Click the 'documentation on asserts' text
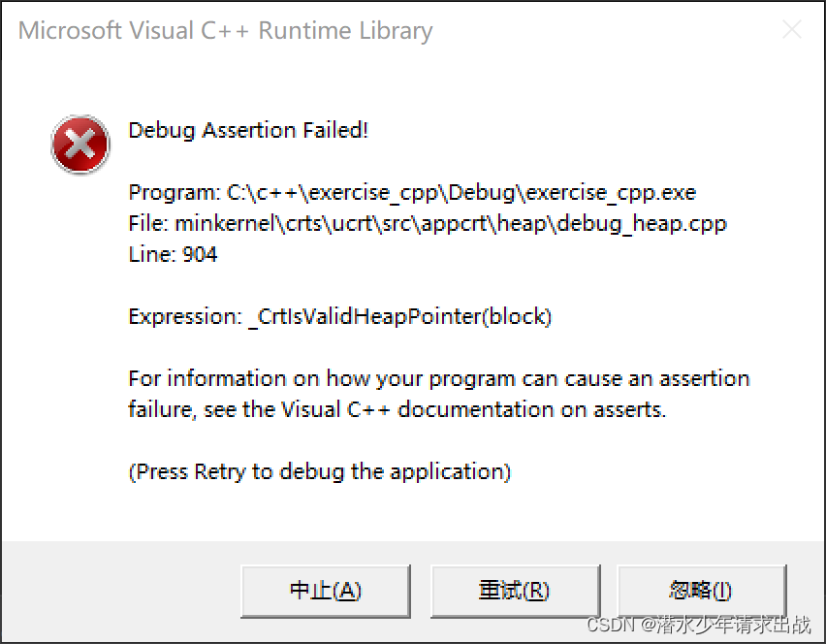Viewport: 826px width, 644px height. pyautogui.click(x=531, y=409)
